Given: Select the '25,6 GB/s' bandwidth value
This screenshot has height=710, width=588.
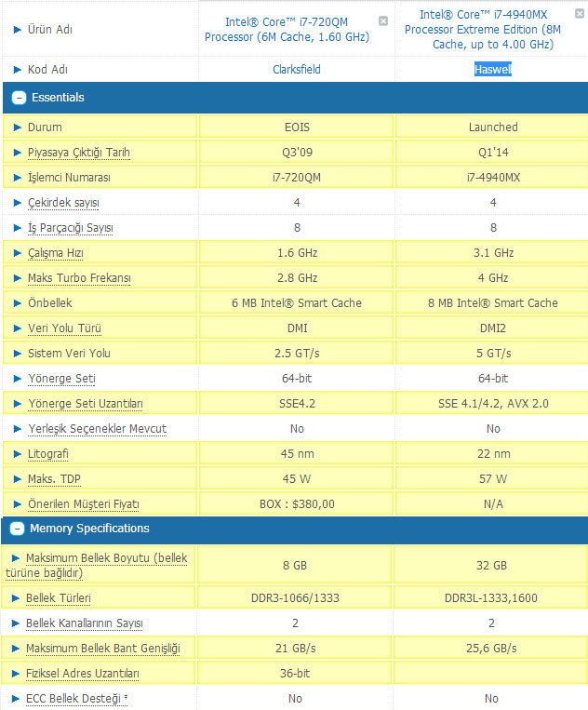Looking at the screenshot, I should tap(491, 649).
